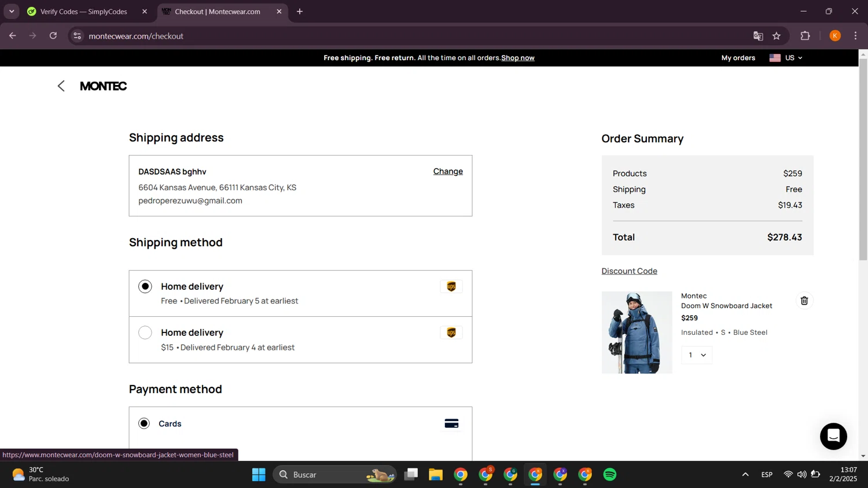Click the taxes amount $19.43
This screenshot has width=868, height=488.
pos(790,205)
